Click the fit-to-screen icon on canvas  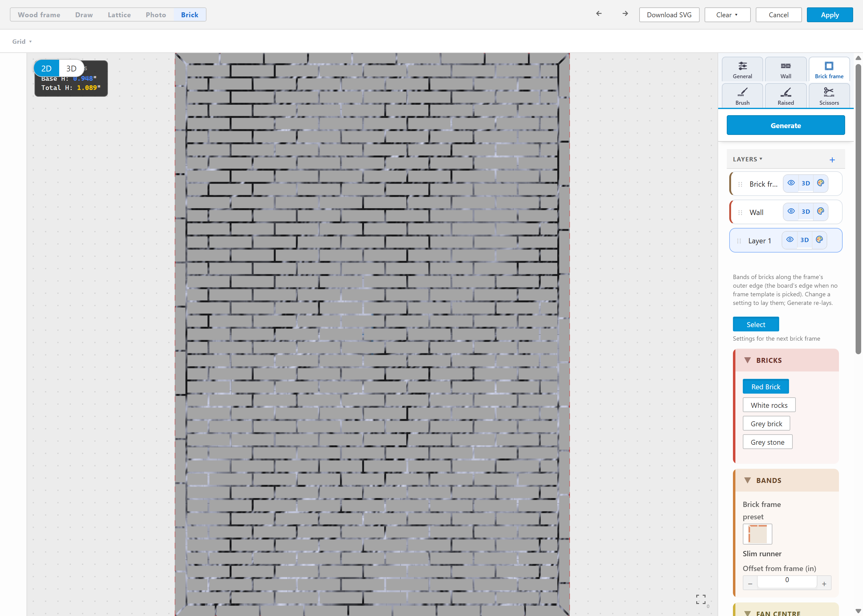(701, 599)
